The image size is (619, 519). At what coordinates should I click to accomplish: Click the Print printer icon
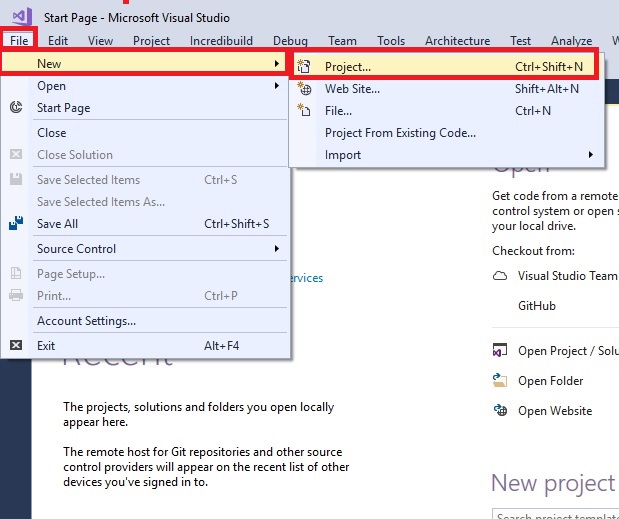(16, 295)
